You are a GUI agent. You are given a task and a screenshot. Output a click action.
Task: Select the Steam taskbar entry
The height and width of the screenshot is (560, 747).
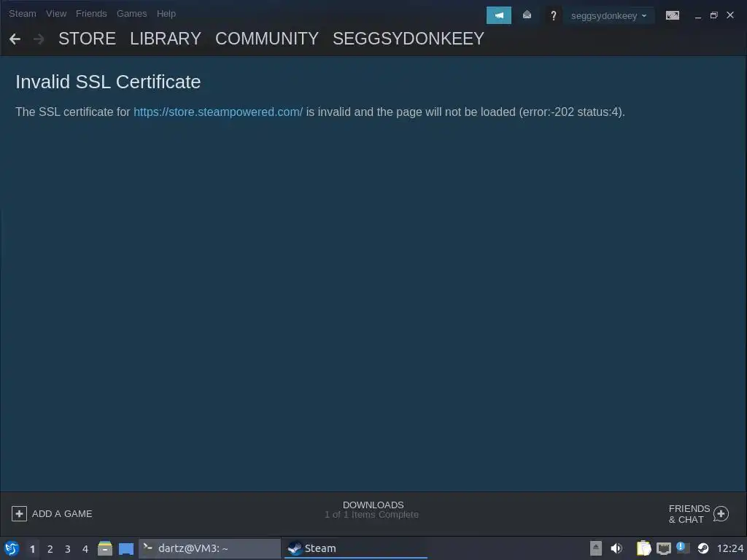(355, 548)
